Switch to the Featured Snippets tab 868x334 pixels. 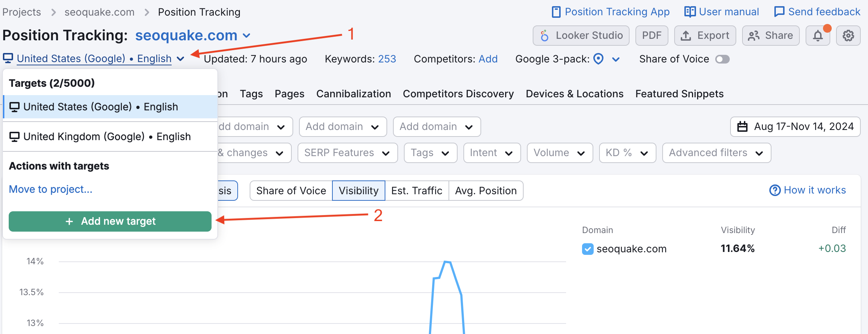click(679, 94)
